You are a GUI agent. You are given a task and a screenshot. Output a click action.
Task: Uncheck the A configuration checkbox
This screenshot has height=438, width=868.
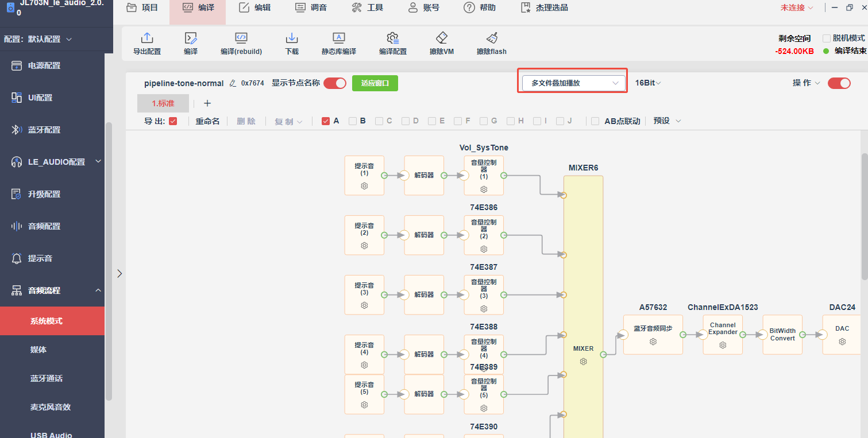326,121
